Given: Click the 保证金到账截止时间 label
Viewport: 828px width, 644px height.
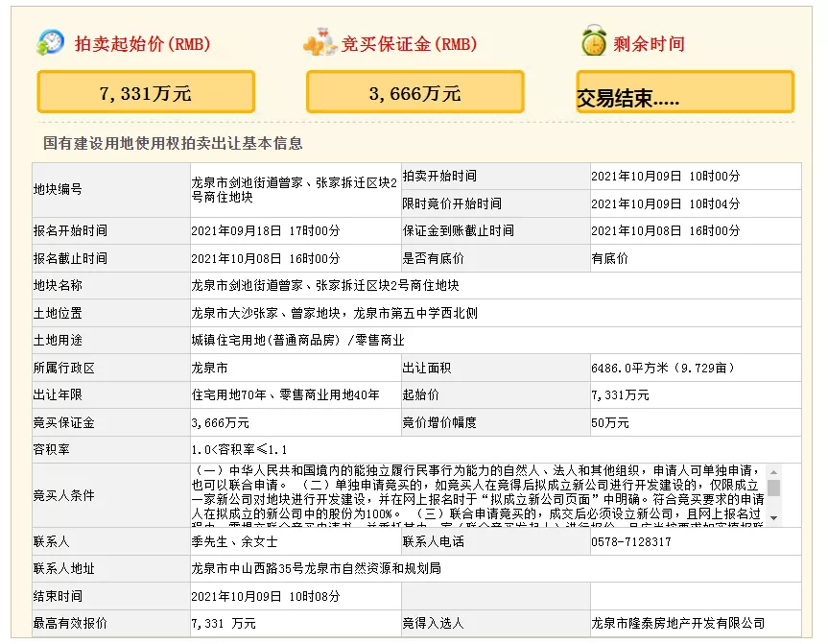Looking at the screenshot, I should point(459,230).
